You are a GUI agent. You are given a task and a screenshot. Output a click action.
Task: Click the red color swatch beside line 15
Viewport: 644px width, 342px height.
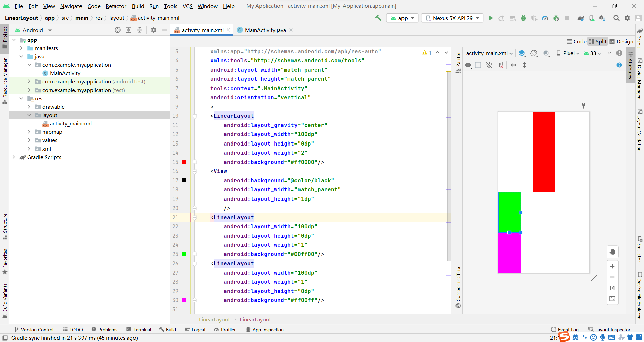click(x=184, y=162)
